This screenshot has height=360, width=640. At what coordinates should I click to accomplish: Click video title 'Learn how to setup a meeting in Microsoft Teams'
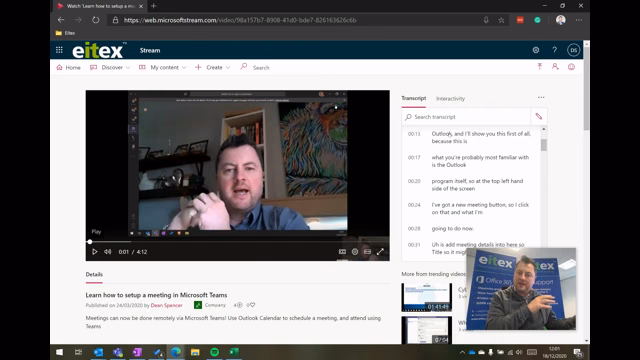coord(156,295)
